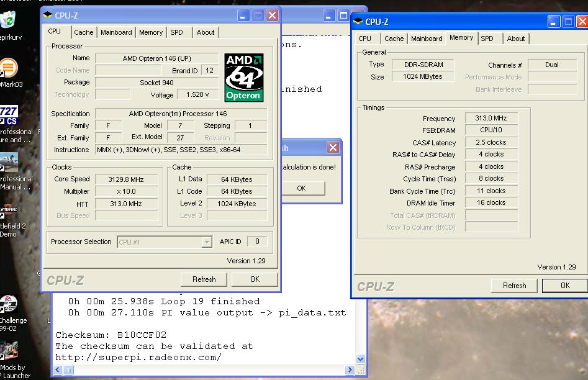Click the DRAM Idle Timer value 16 clocks

click(491, 202)
